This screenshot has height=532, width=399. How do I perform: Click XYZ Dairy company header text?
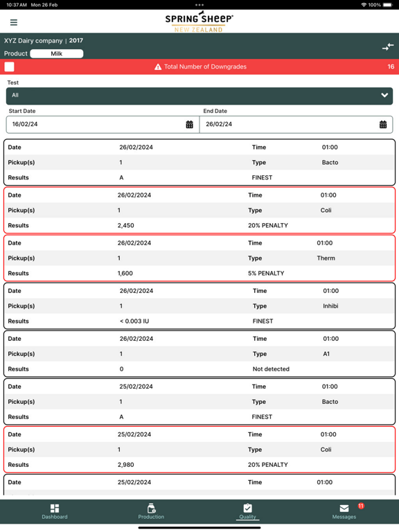tap(33, 41)
